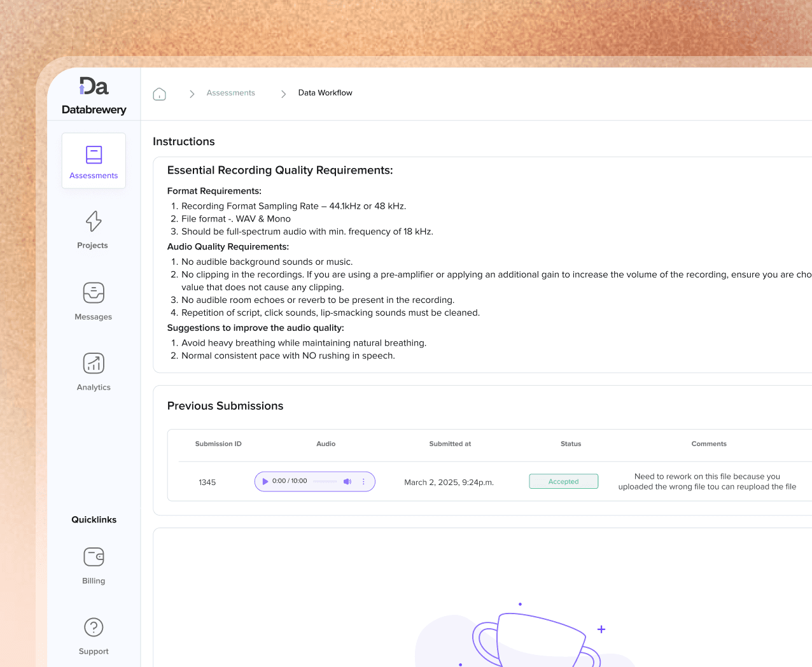This screenshot has height=667, width=812.
Task: Click the 'File format -. WAV & Mono' line
Action: (236, 219)
